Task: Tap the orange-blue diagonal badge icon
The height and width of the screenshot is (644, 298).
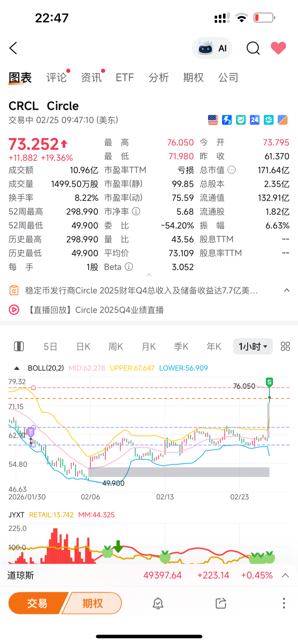Action: [x=282, y=120]
